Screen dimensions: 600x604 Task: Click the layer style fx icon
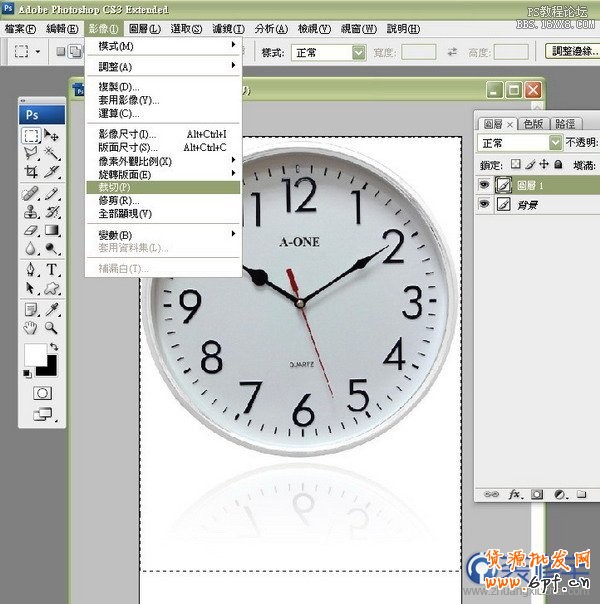pyautogui.click(x=515, y=494)
